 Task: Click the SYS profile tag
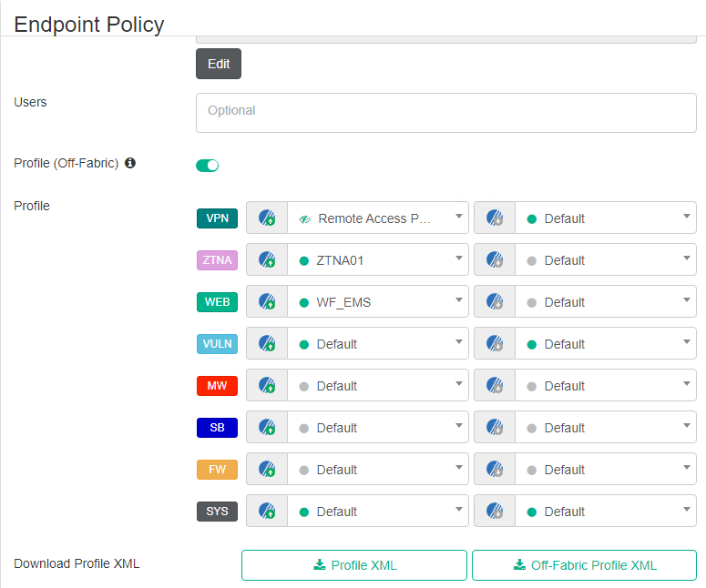click(217, 511)
